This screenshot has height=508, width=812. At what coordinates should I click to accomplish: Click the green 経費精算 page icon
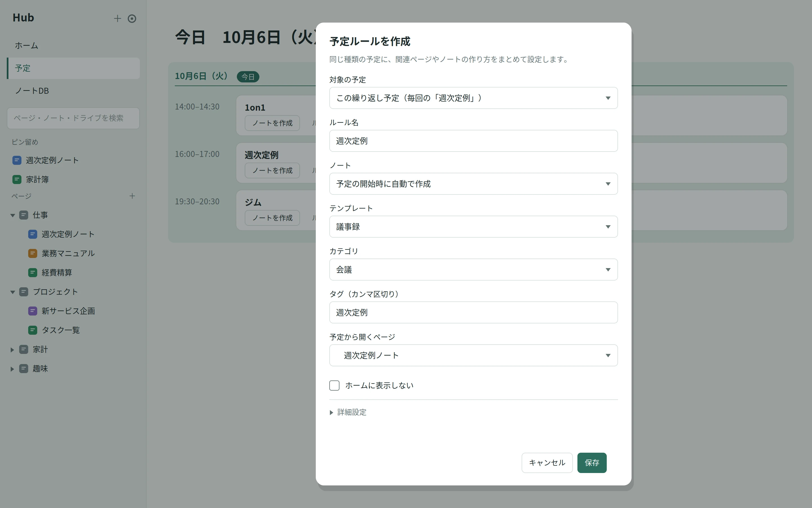pyautogui.click(x=32, y=272)
